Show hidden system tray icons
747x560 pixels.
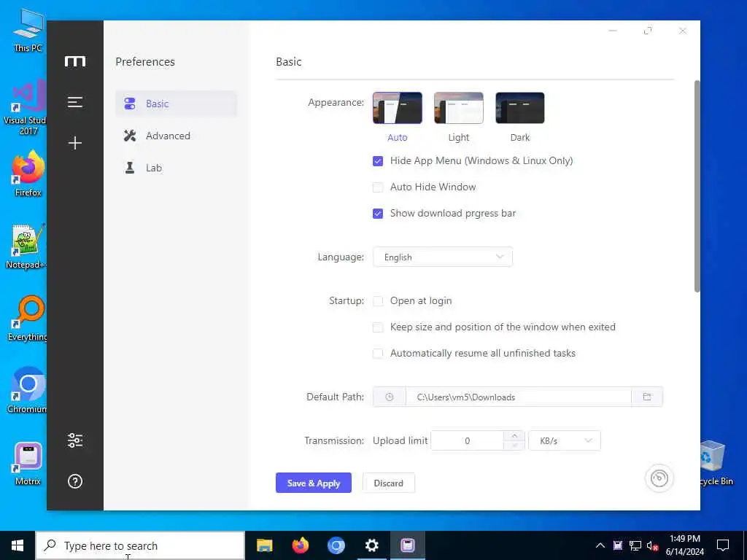[x=600, y=545]
